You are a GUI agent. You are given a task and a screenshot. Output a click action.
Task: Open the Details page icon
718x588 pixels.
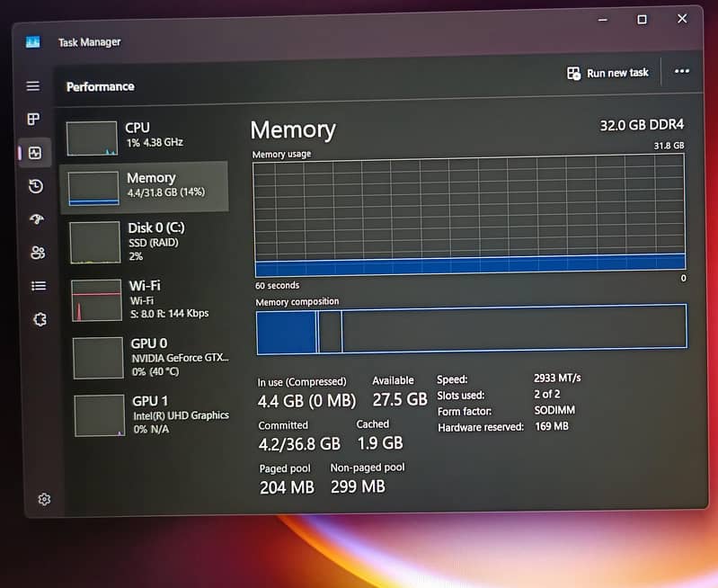39,286
